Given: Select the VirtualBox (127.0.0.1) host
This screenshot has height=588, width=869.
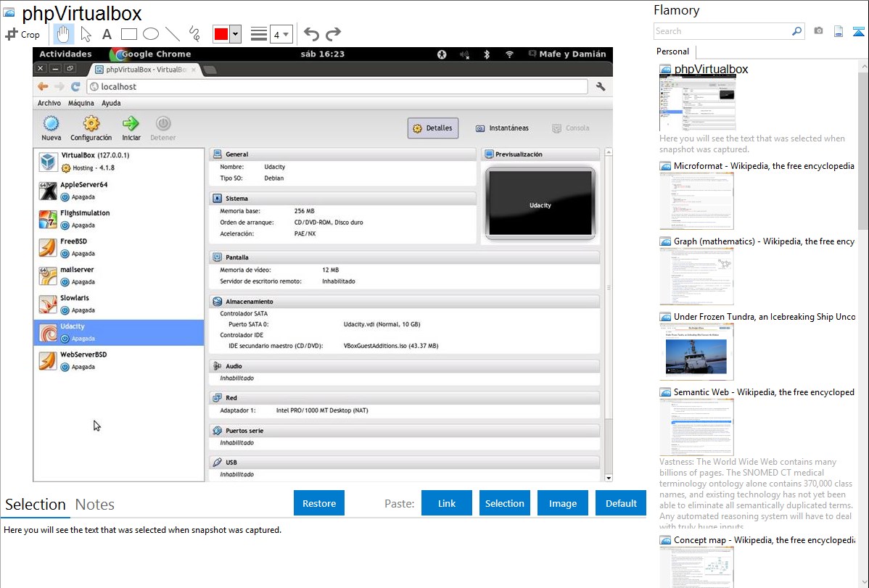Looking at the screenshot, I should 119,161.
